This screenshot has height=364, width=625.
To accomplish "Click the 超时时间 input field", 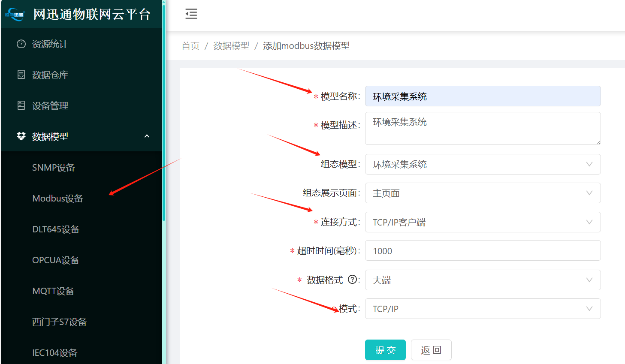I will pyautogui.click(x=482, y=251).
